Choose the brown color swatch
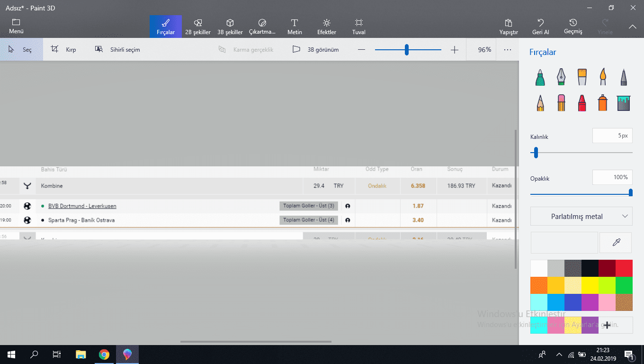 624,302
